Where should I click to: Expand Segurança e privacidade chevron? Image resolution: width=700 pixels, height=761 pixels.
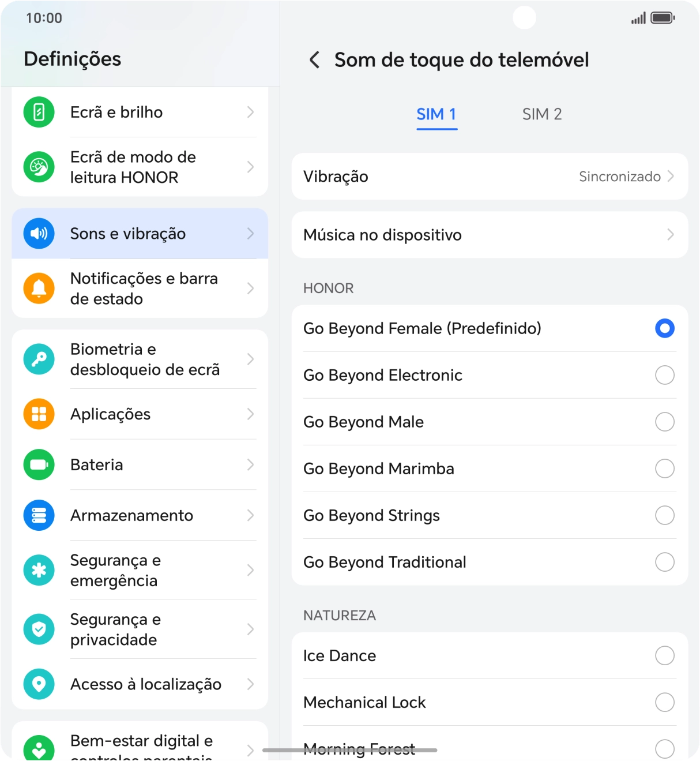pyautogui.click(x=250, y=629)
